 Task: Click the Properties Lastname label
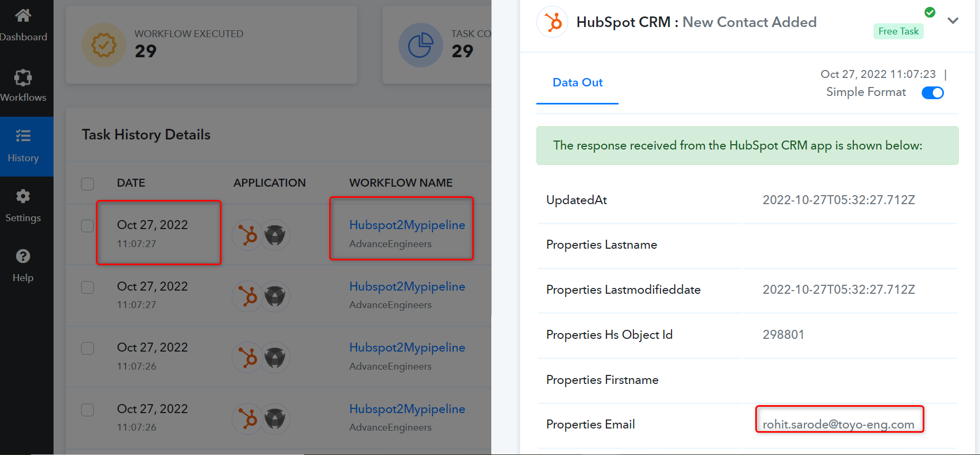point(602,244)
